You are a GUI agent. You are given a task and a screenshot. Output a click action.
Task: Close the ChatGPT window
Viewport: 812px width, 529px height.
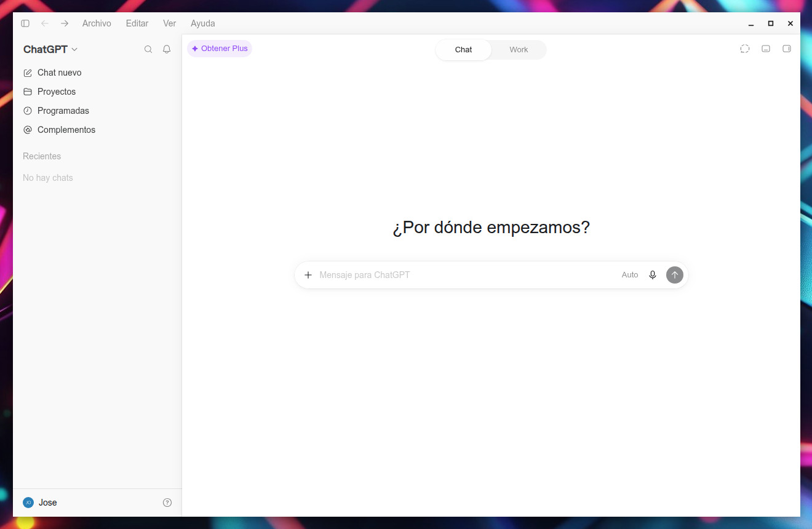pyautogui.click(x=790, y=23)
